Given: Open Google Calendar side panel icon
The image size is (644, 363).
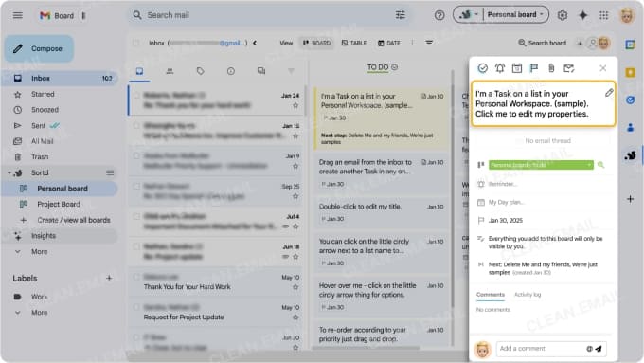Looking at the screenshot, I should [x=630, y=45].
